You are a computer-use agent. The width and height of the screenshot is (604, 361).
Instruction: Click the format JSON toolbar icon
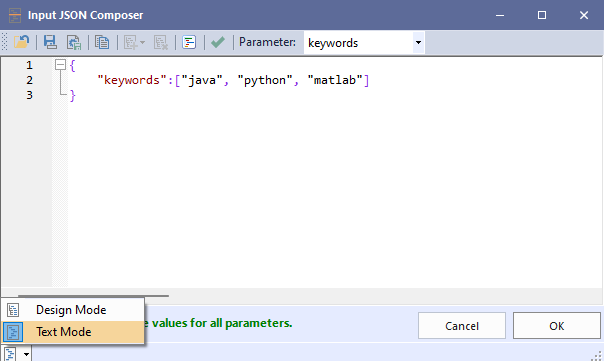(x=189, y=42)
